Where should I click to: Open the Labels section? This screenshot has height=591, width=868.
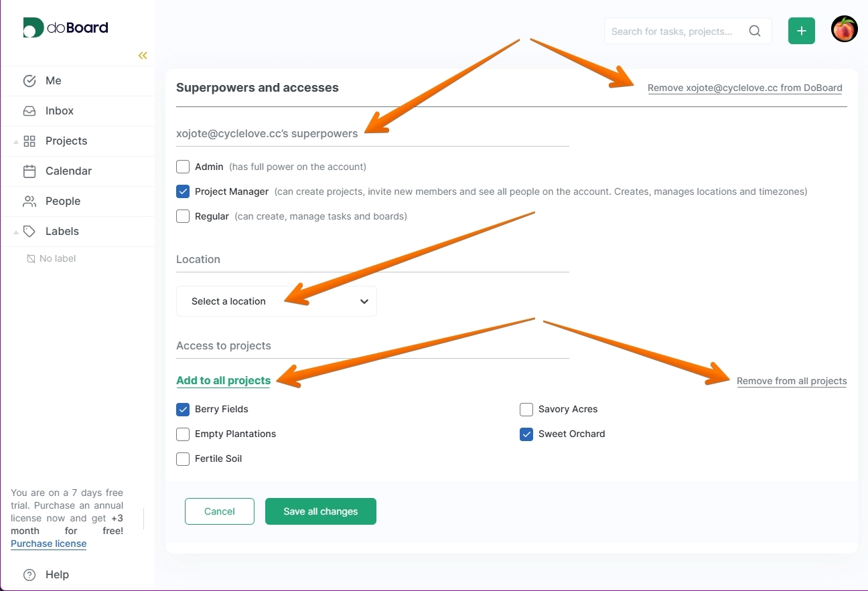click(x=62, y=231)
